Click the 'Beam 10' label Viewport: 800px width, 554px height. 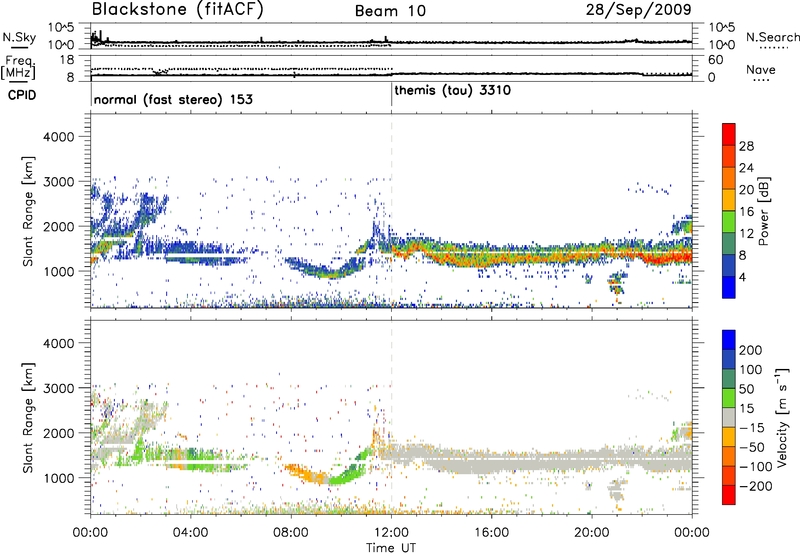tap(390, 11)
